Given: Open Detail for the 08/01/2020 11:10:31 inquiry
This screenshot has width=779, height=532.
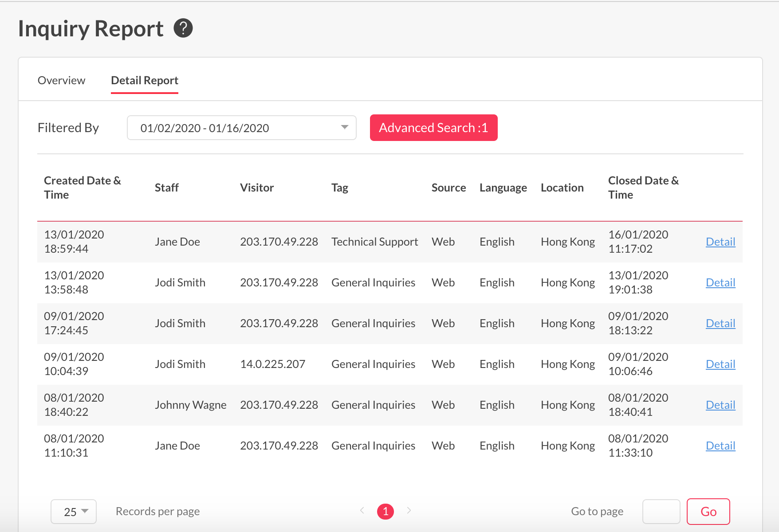Looking at the screenshot, I should (720, 446).
